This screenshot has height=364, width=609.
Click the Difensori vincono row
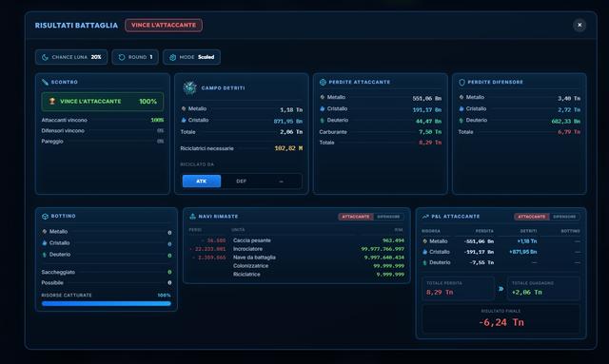(103, 131)
